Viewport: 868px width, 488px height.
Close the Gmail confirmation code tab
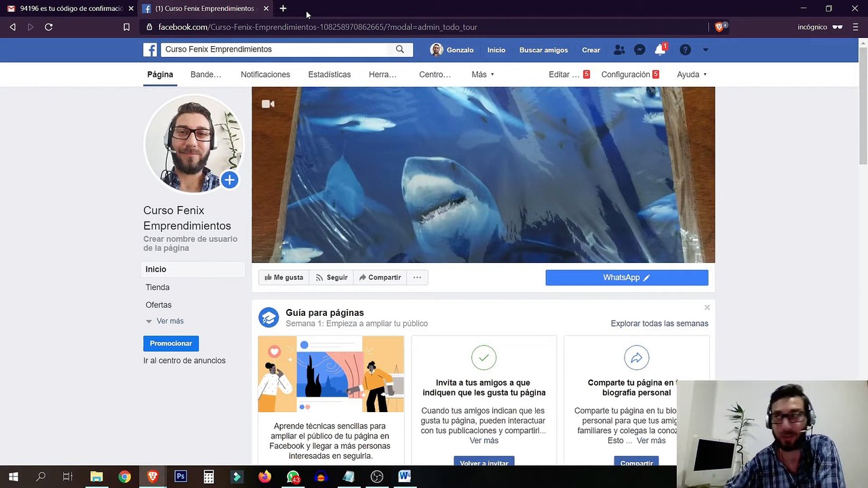[x=131, y=8]
